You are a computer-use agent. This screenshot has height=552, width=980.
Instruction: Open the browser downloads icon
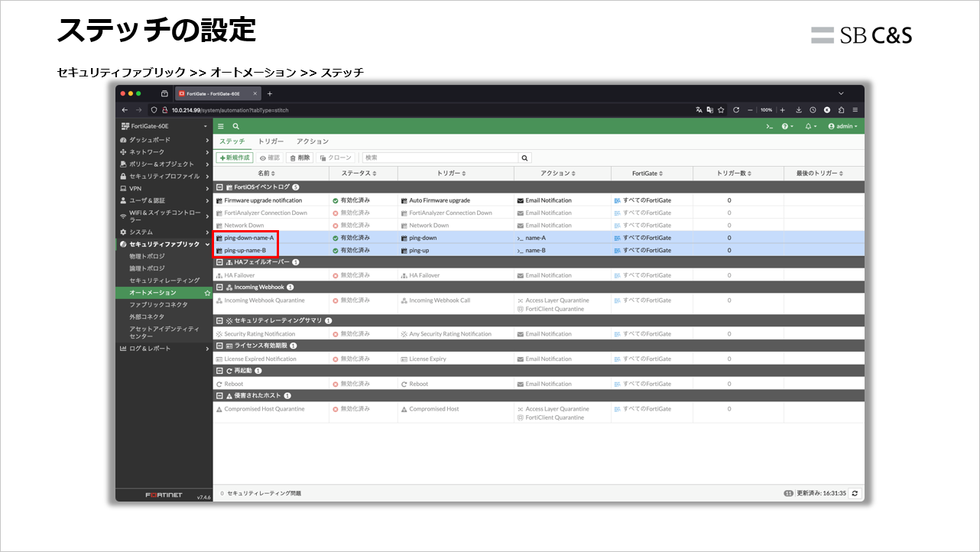click(x=799, y=110)
